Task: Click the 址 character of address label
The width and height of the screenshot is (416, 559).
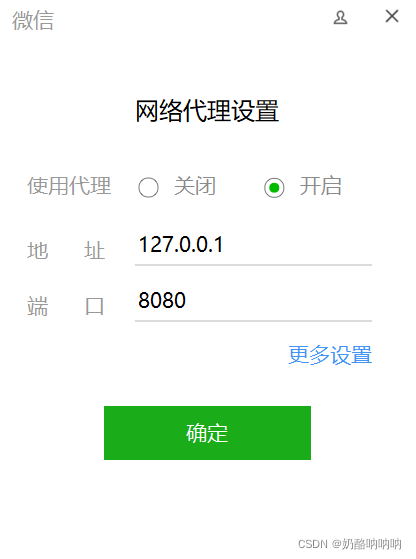Action: pyautogui.click(x=94, y=250)
